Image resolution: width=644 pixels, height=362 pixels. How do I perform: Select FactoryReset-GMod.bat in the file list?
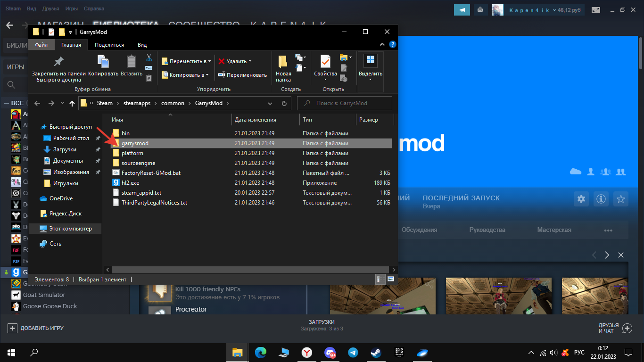click(251, 173)
